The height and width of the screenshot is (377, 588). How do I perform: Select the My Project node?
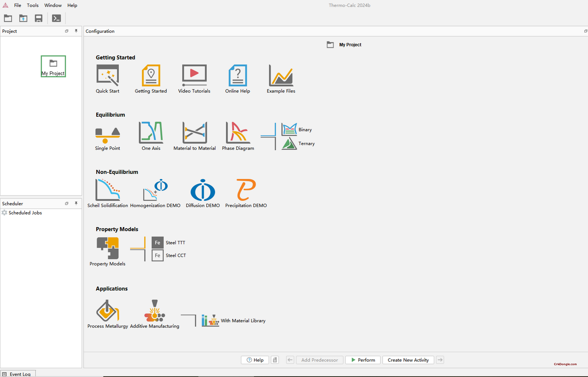(53, 66)
